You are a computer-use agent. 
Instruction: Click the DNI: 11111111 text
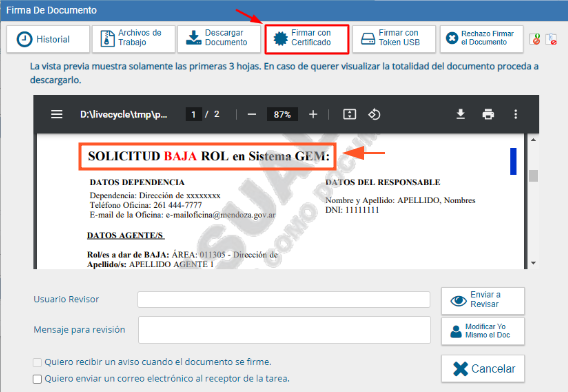click(352, 210)
